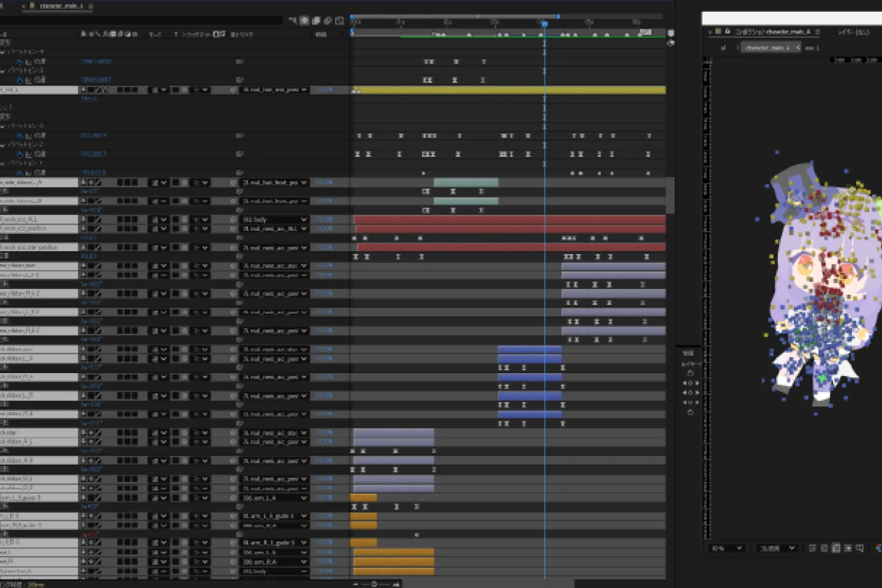Toggle quality switch in arm_L_B_guide 3 parented row

coord(98,516)
